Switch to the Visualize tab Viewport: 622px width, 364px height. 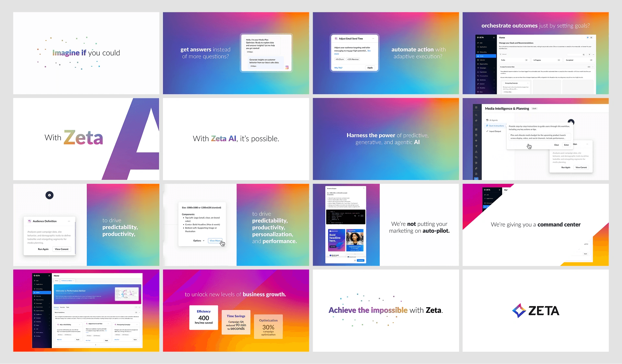(x=62, y=307)
